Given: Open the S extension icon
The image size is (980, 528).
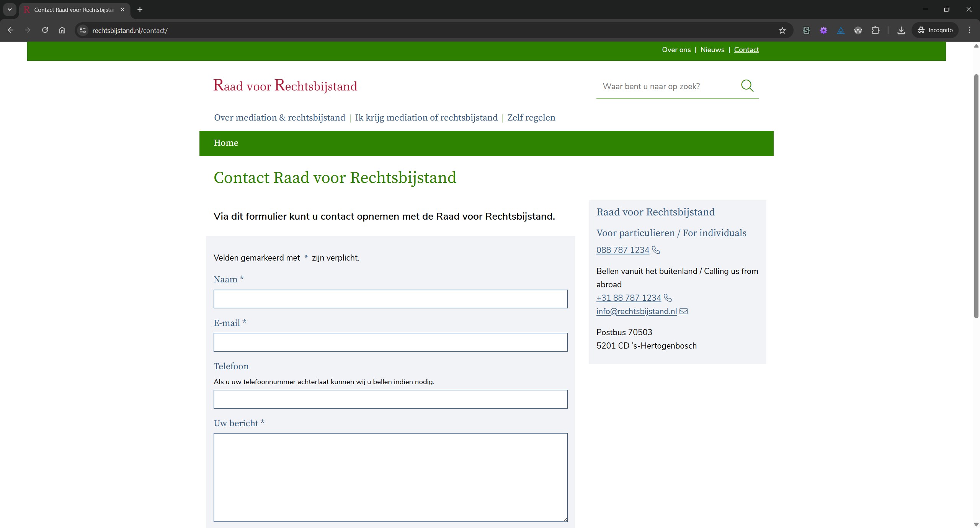Looking at the screenshot, I should (x=806, y=30).
